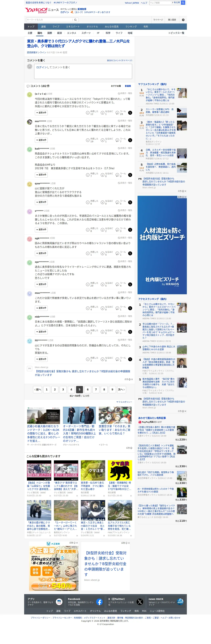The image size is (211, 644).
Task: Click 非表示・報告 on moc********'s comment
Action: (125, 292)
